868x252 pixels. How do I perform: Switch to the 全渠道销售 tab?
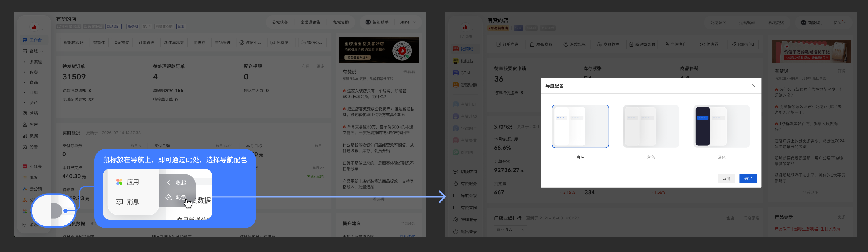(x=310, y=22)
